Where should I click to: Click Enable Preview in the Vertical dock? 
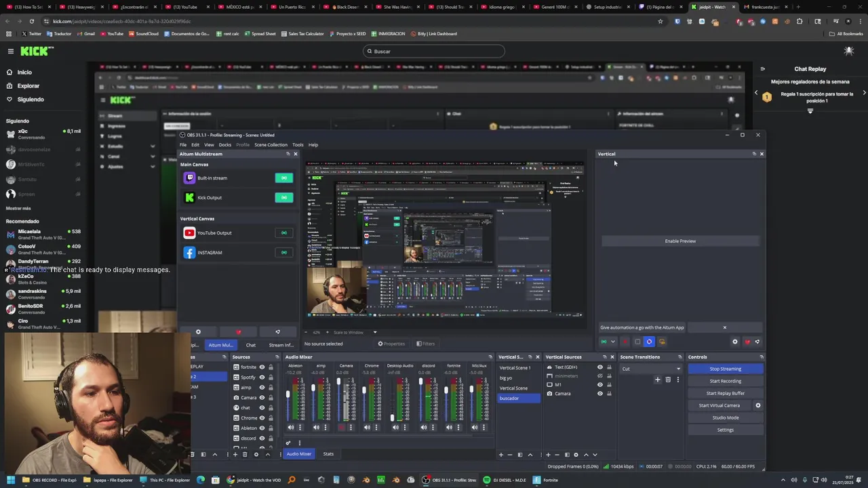680,241
